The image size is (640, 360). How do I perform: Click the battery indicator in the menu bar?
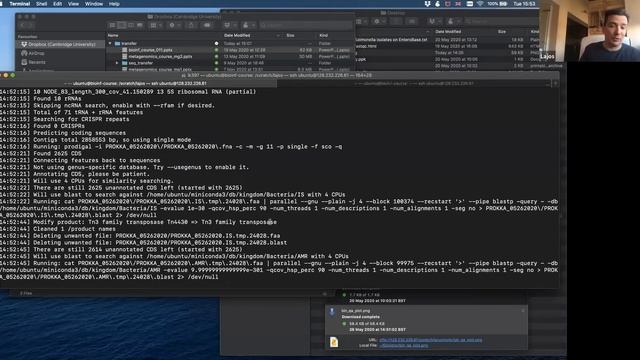pyautogui.click(x=498, y=4)
